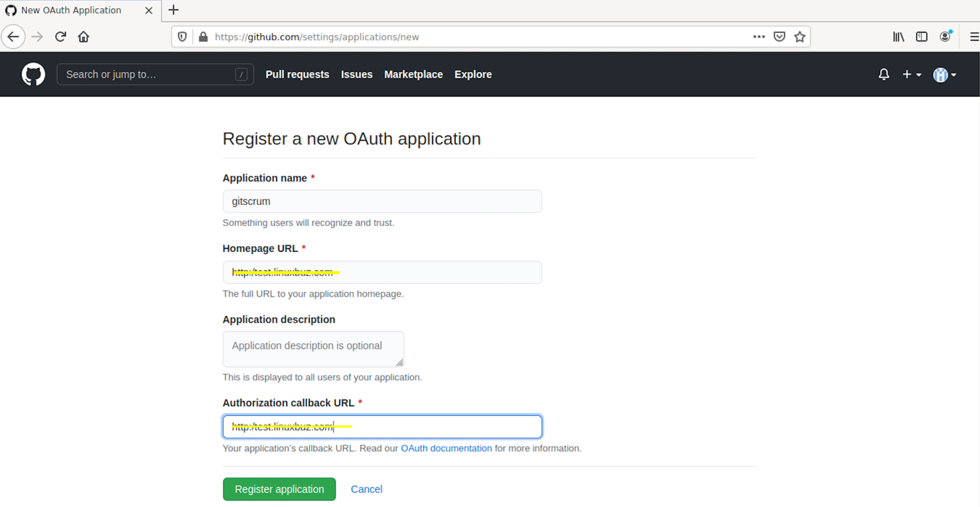Open the browser Home page
The height and width of the screenshot is (507, 980).
(84, 37)
